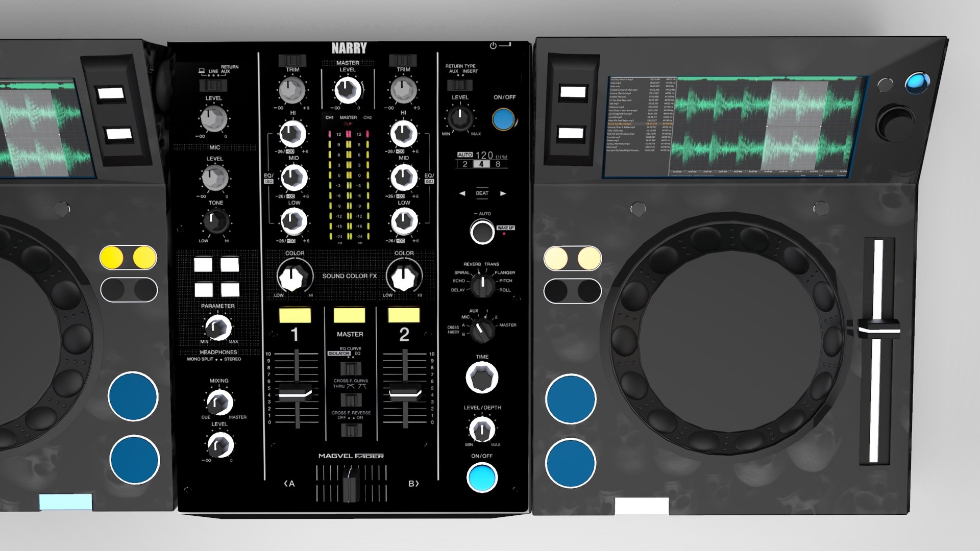Click the Magvel crossfader handle
This screenshot has width=980, height=551.
351,483
